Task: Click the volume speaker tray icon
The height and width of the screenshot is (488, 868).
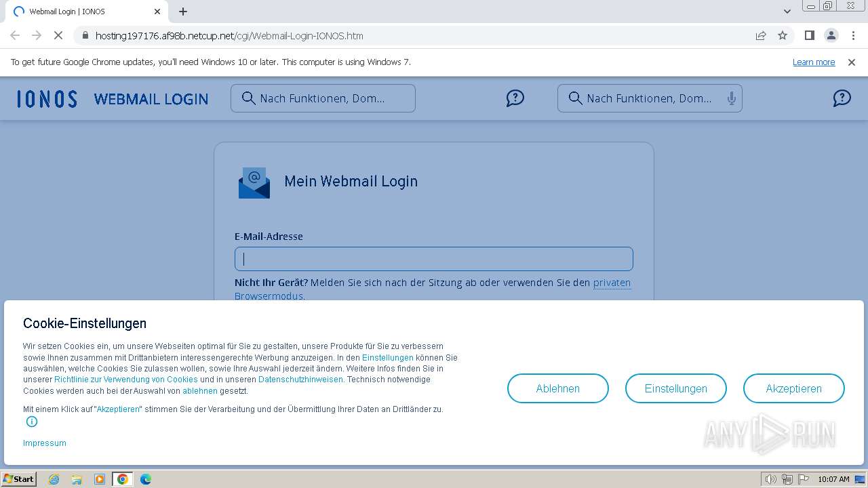Action: [771, 479]
